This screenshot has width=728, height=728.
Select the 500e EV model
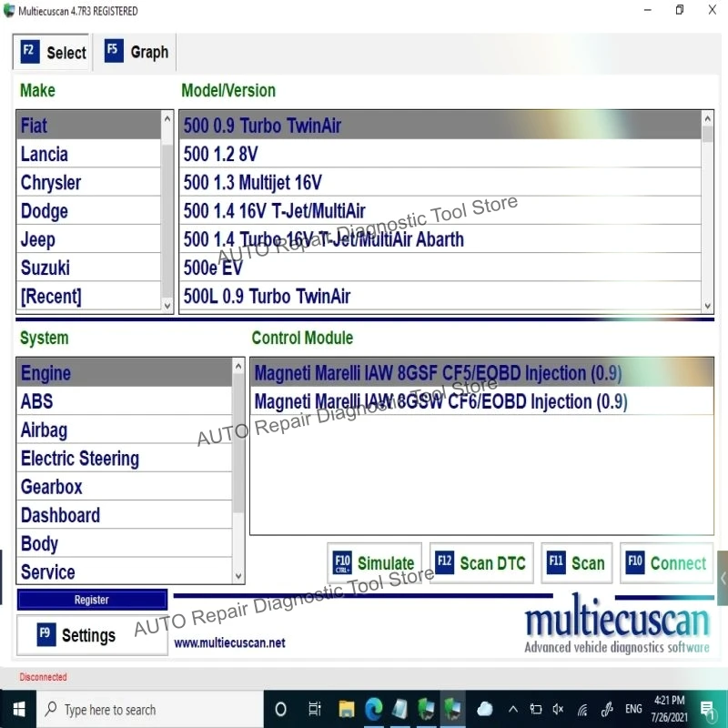(x=440, y=268)
